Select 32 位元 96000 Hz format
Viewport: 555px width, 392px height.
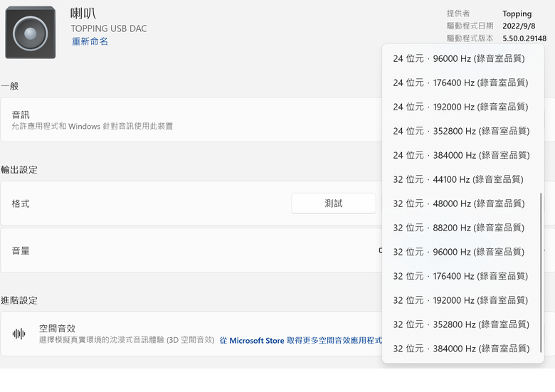point(463,252)
